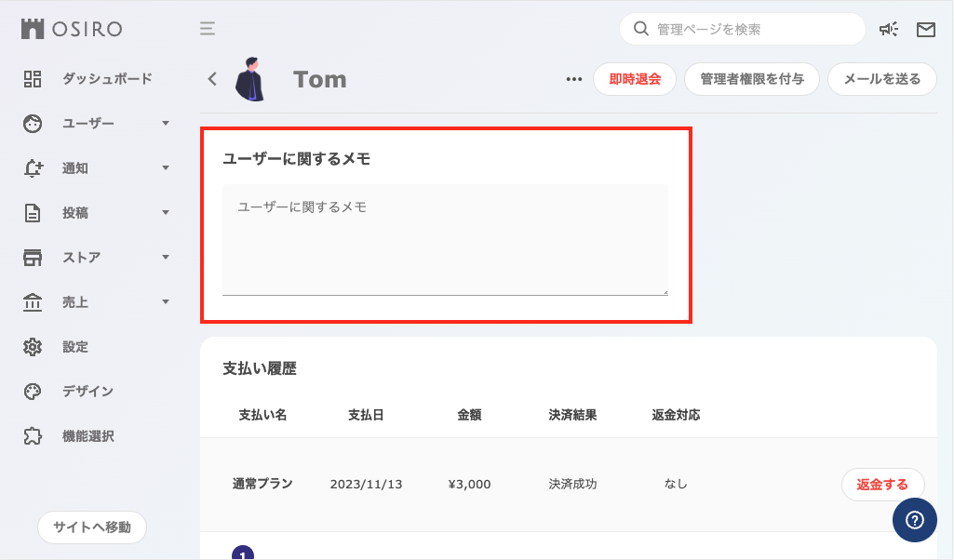Screen dimensions: 954x560
Task: Open the three-dot options menu beside Tom
Action: click(x=573, y=80)
